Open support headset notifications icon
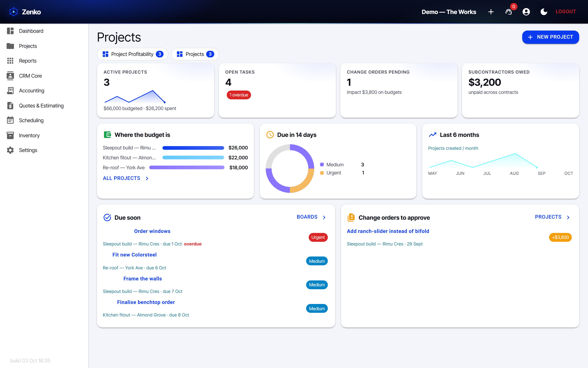 (509, 12)
